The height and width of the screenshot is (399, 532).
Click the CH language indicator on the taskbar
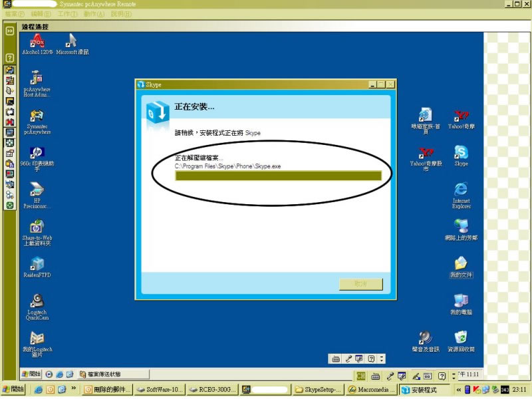[x=360, y=376]
